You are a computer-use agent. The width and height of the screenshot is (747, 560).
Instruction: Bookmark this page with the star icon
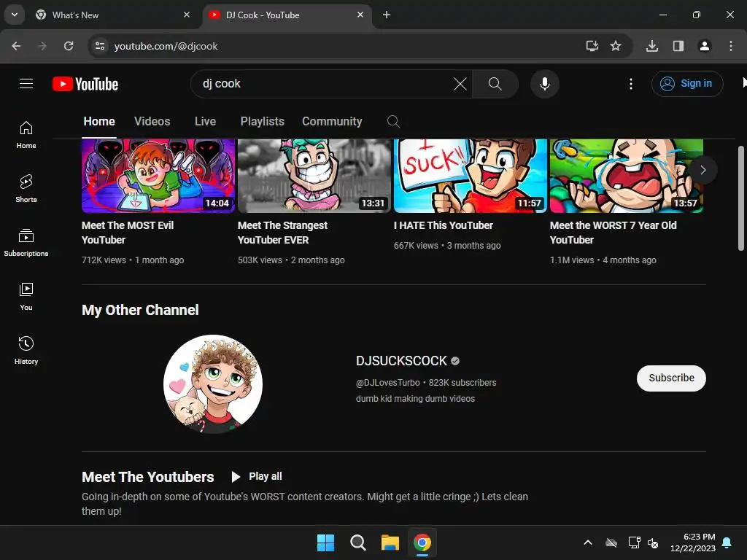616,46
